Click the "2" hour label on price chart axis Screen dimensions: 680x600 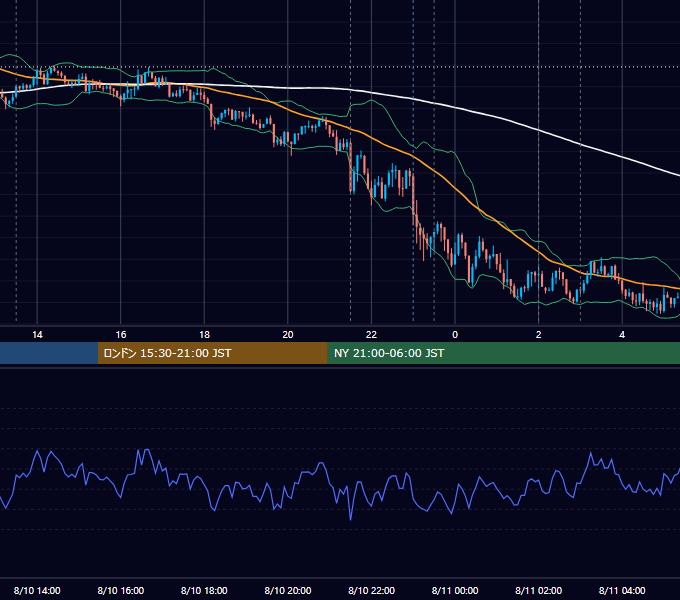pos(539,335)
